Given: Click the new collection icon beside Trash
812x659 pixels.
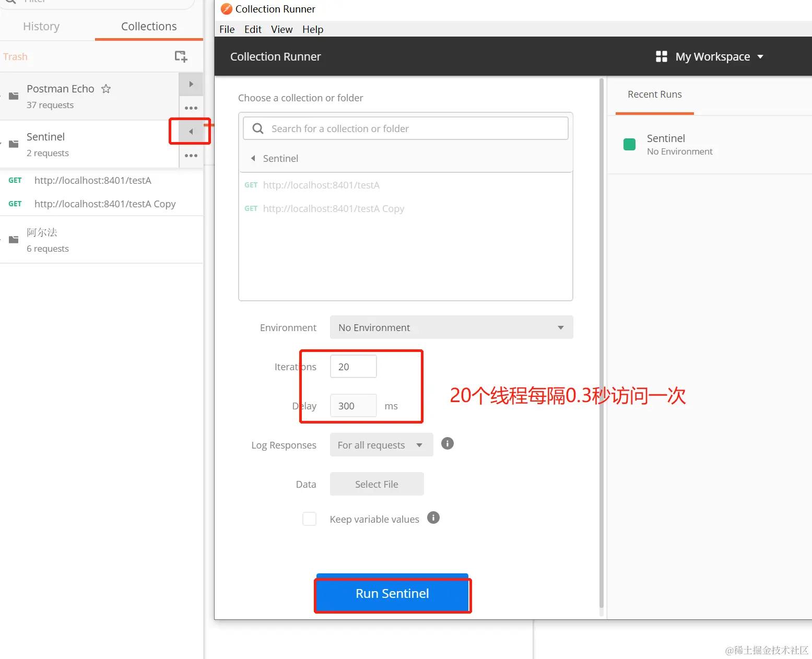Looking at the screenshot, I should click(181, 56).
